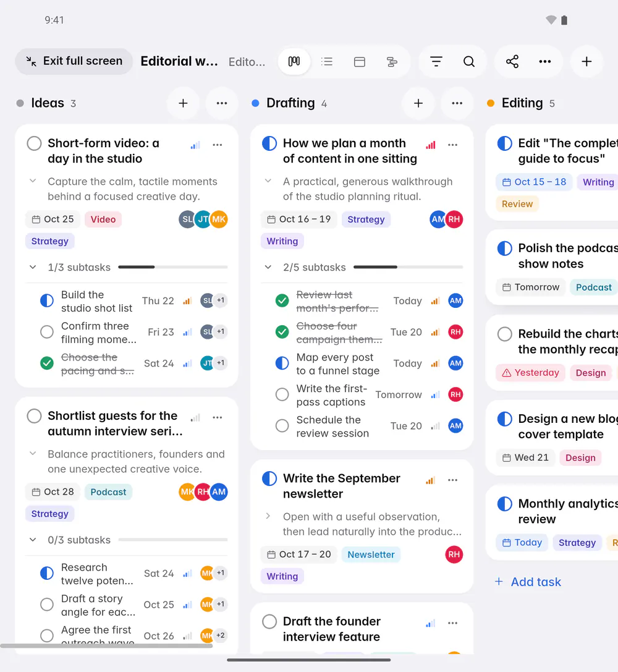Collapse the 0/3 subtasks list
Image resolution: width=618 pixels, height=672 pixels.
[33, 540]
